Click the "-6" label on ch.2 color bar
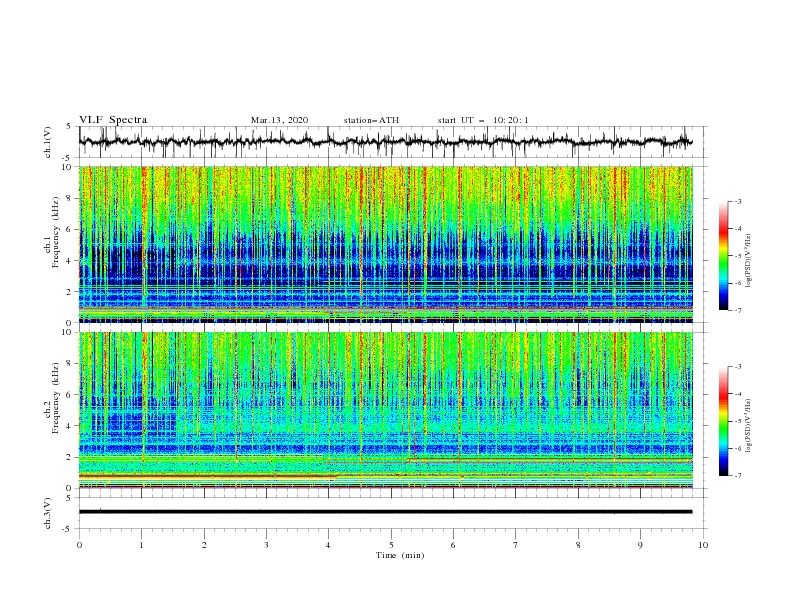 738,448
